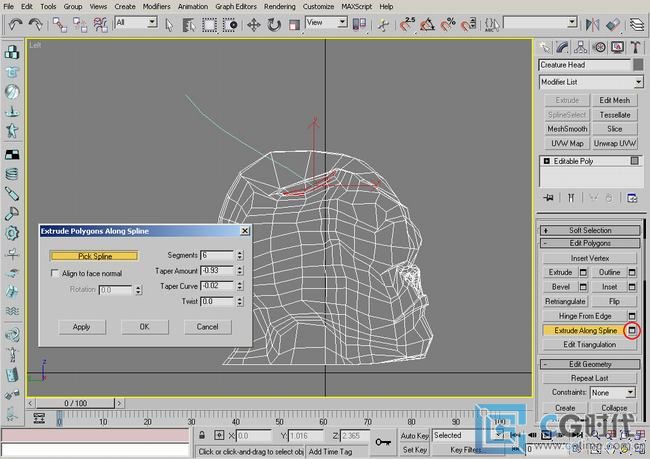Collapse the Edit Geometry rollout

(590, 364)
